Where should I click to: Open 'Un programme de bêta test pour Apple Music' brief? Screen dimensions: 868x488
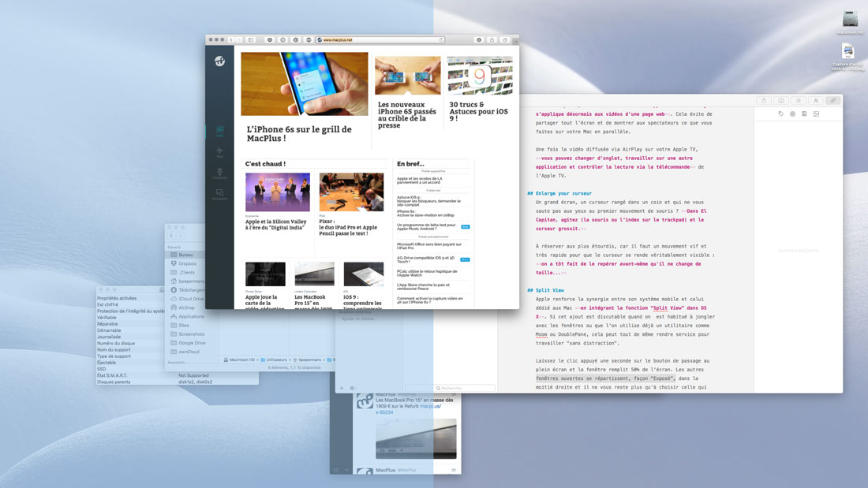click(x=426, y=227)
